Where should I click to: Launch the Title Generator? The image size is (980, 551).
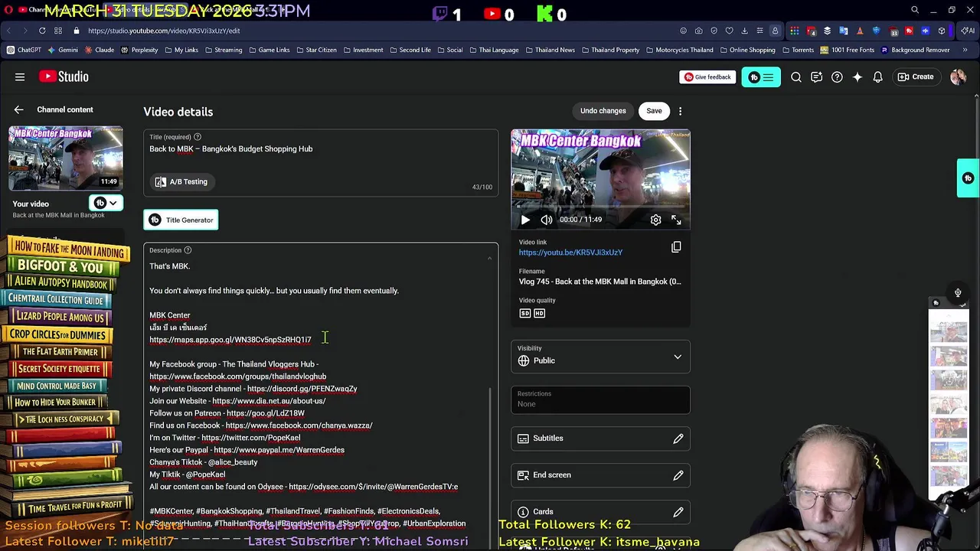(181, 220)
